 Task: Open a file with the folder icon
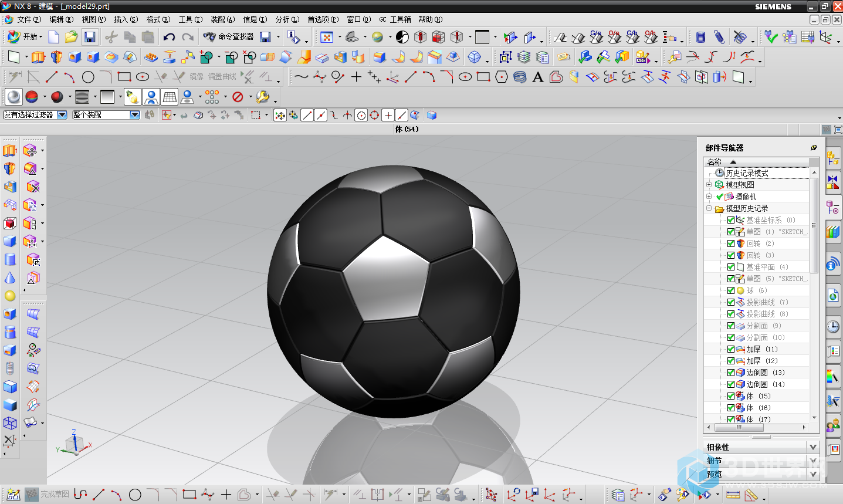point(72,37)
